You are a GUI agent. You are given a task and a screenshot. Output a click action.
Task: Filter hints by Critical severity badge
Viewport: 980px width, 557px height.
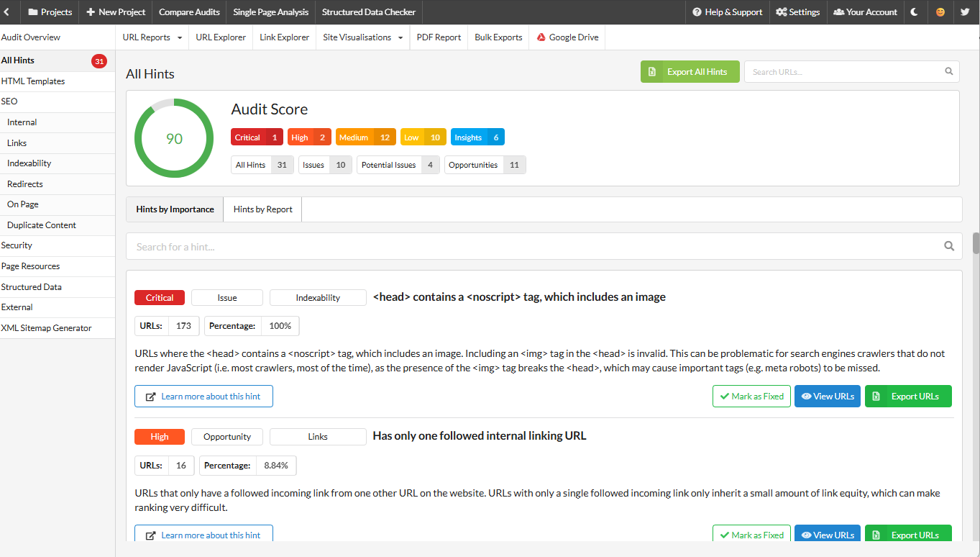pyautogui.click(x=257, y=137)
